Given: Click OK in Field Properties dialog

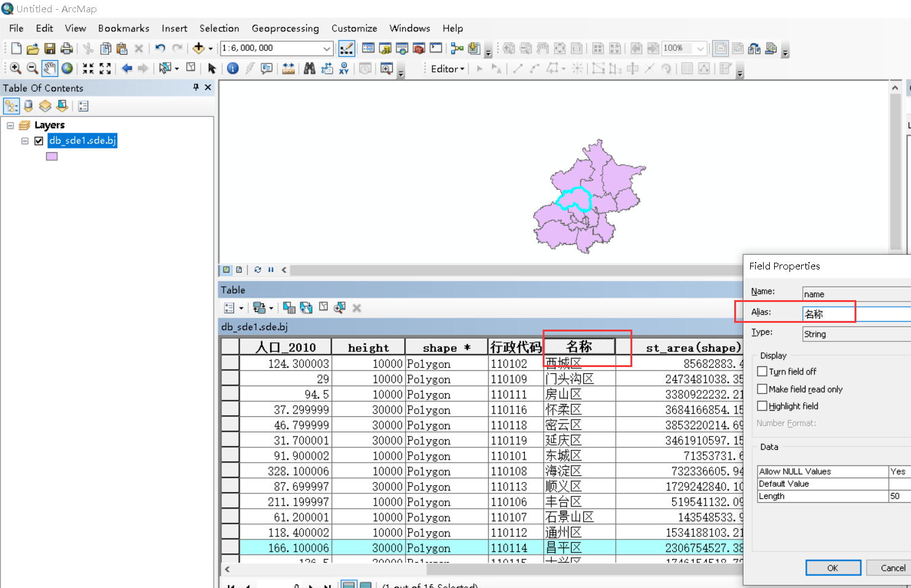Looking at the screenshot, I should point(833,568).
